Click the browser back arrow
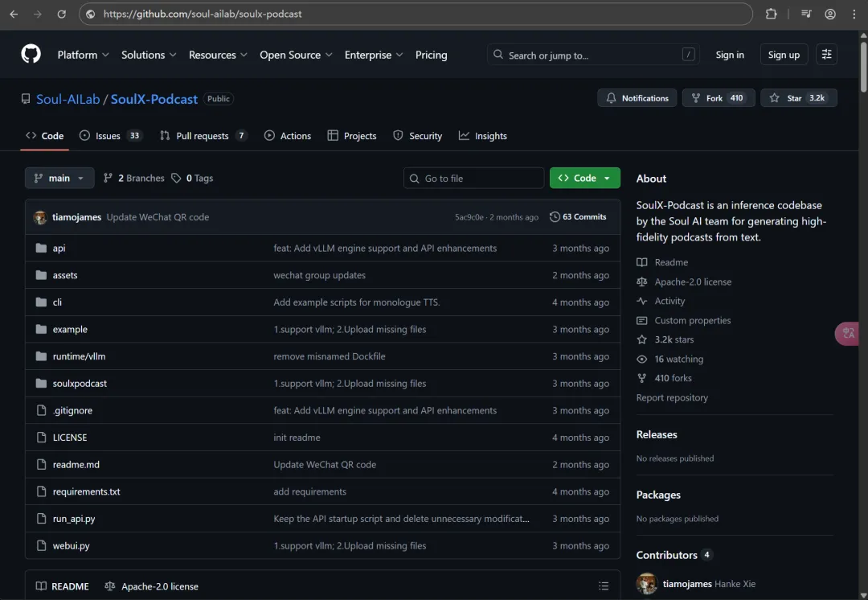The height and width of the screenshot is (600, 868). pyautogui.click(x=14, y=14)
